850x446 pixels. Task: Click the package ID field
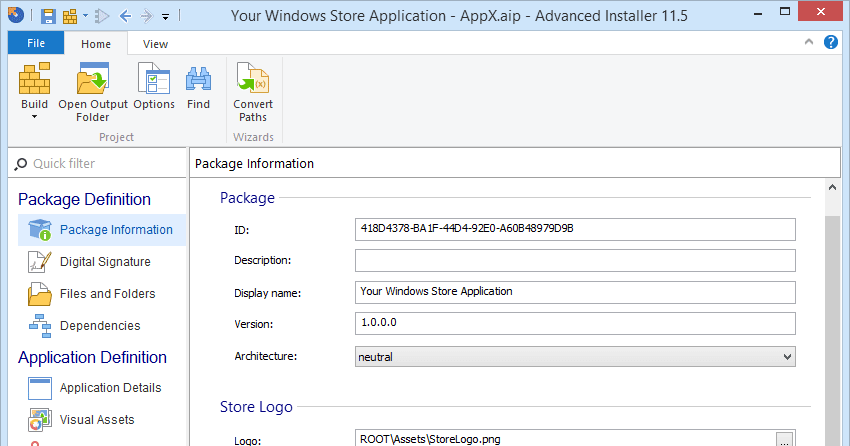click(x=575, y=229)
